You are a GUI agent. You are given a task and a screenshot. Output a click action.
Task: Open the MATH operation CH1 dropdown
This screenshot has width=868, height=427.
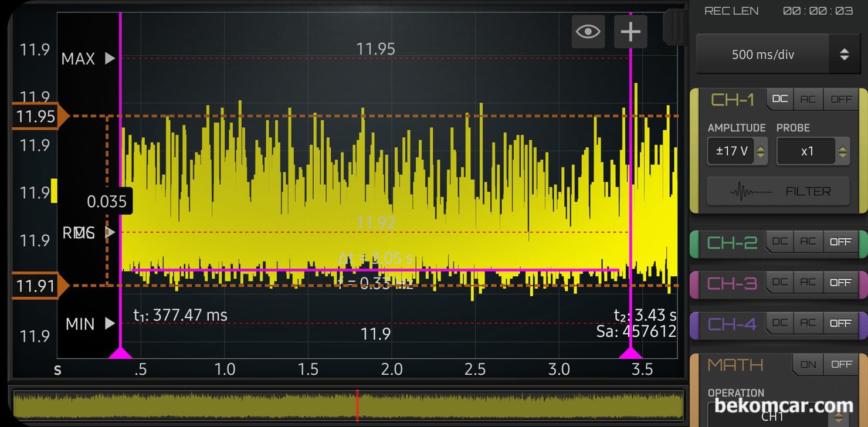point(778,415)
